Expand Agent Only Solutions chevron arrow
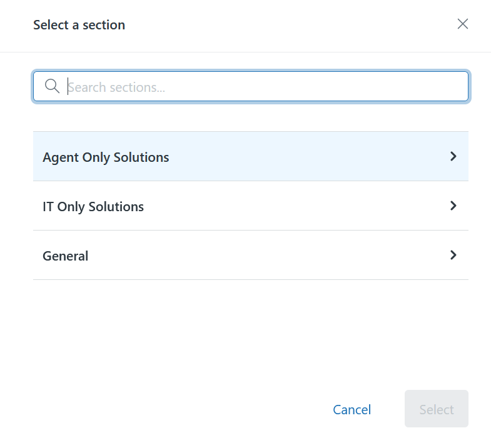Image resolution: width=491 pixels, height=448 pixels. point(453,156)
